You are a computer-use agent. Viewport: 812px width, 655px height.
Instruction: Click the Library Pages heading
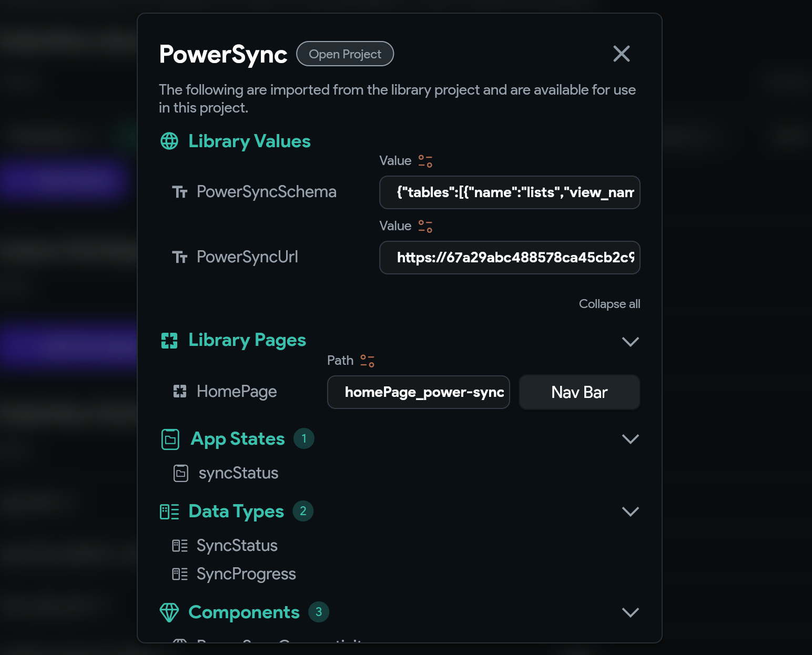pos(247,341)
